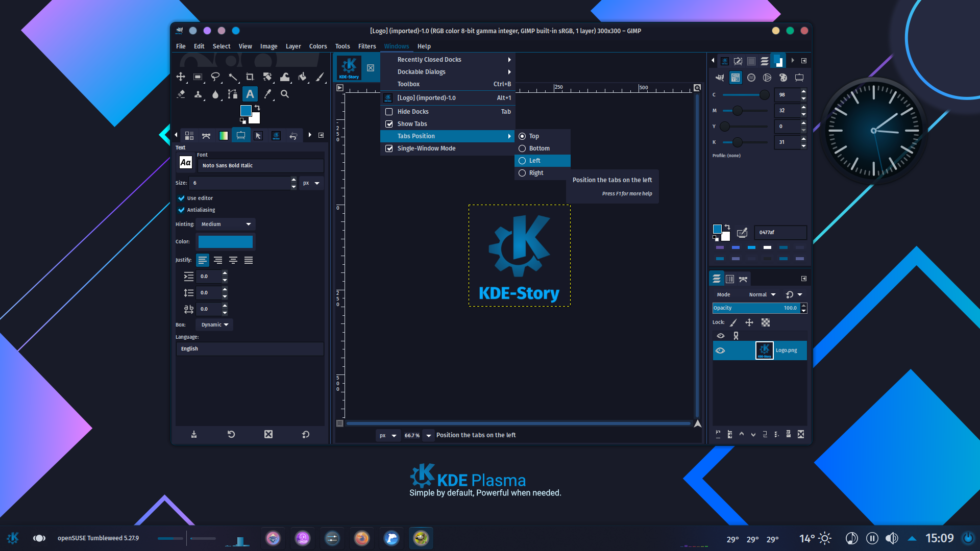Screen dimensions: 980x551
Task: Tick the Hide Docks checkbox
Action: [389, 112]
